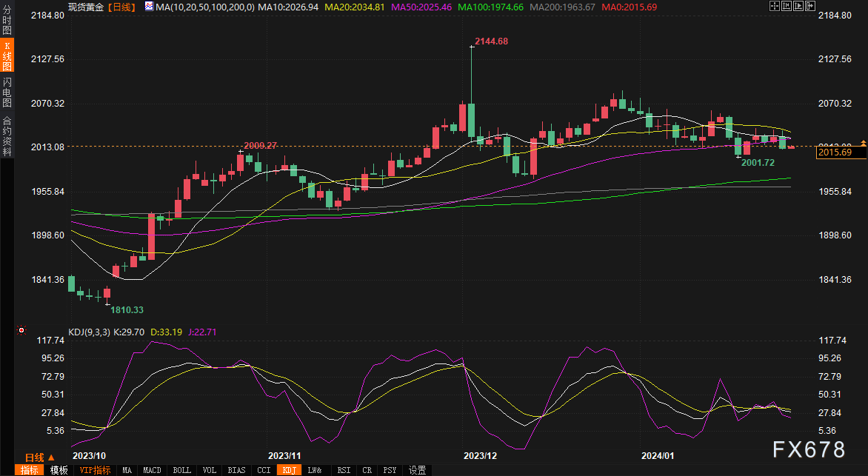868x476 pixels.
Task: Select the MACD indicator button
Action: coord(152,470)
